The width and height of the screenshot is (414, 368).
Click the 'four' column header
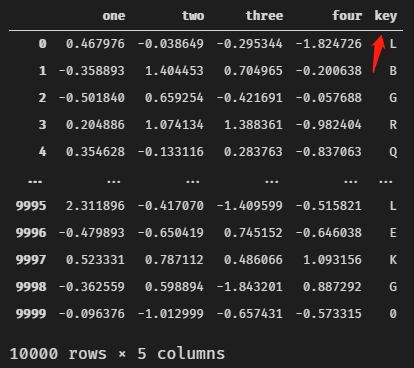click(347, 16)
